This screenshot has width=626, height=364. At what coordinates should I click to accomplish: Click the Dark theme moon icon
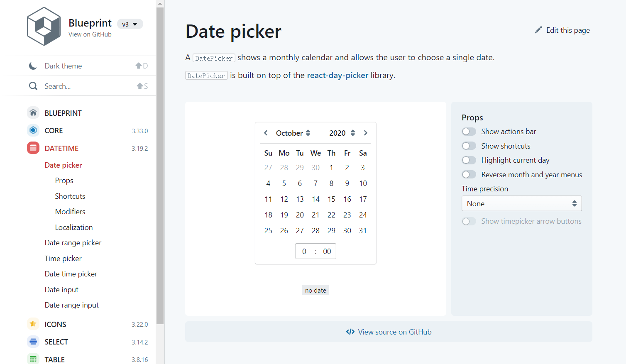point(33,66)
